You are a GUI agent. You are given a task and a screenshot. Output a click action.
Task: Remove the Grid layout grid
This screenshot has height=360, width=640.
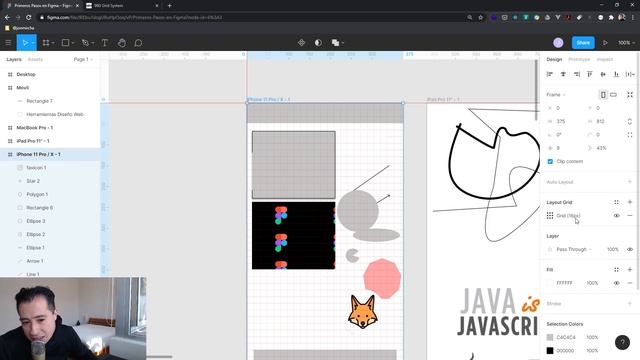(x=630, y=216)
